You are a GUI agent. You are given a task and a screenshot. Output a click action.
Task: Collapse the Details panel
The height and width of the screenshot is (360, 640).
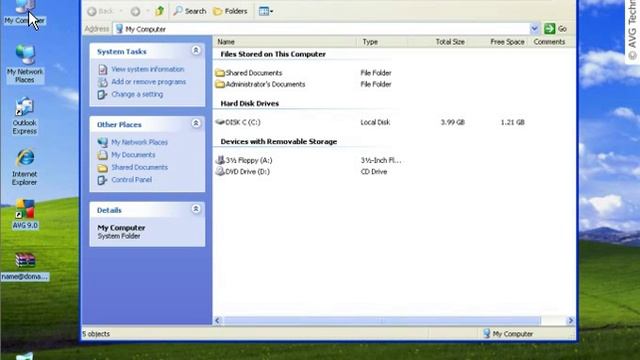(x=196, y=209)
